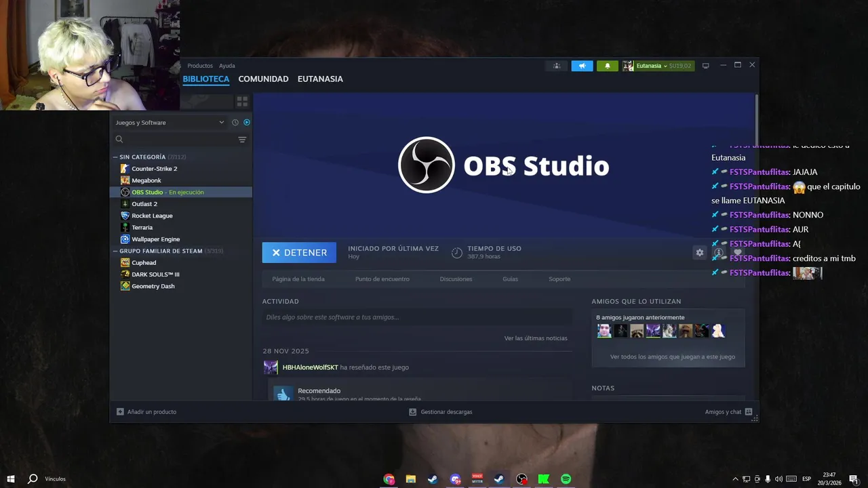Switch Steam to Big Picture mode
The width and height of the screenshot is (868, 488).
click(705, 66)
